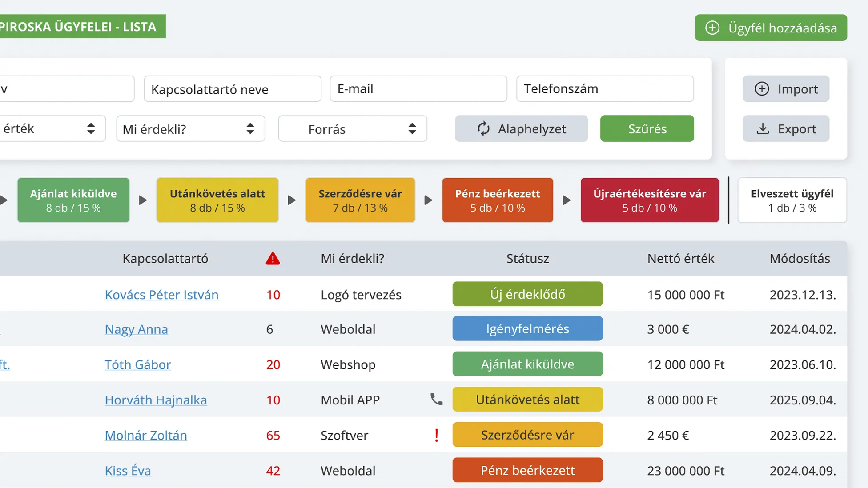
Task: Export the client list
Action: 786,129
